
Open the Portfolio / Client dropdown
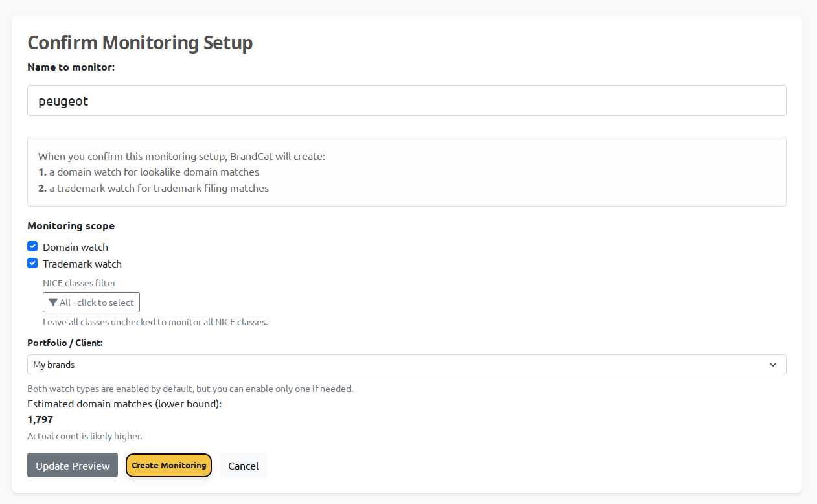pyautogui.click(x=407, y=364)
